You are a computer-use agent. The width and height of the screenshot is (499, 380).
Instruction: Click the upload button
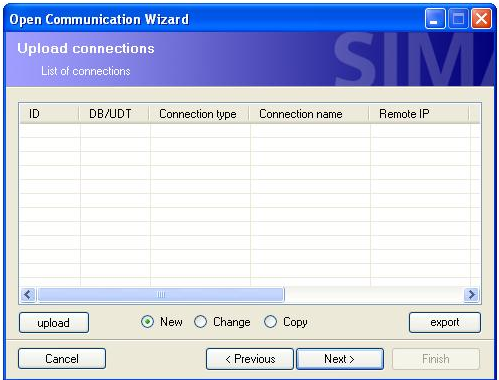[54, 323]
